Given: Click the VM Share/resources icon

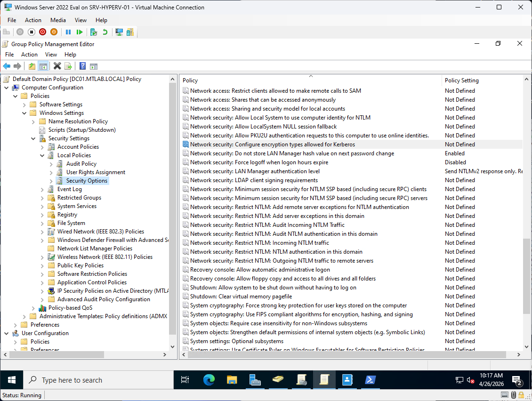Looking at the screenshot, I should pos(130,32).
